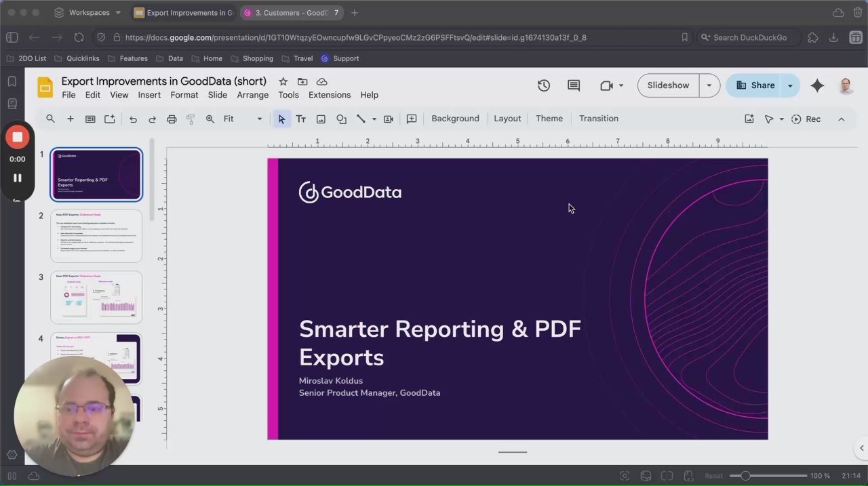Open browser downloads icon
The width and height of the screenshot is (868, 486).
click(834, 37)
